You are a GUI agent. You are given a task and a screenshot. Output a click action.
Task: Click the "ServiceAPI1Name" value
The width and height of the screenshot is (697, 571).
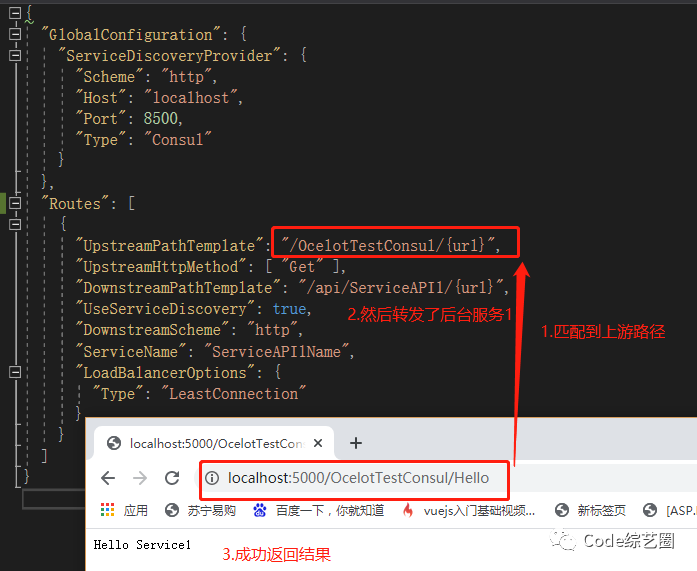coord(276,351)
